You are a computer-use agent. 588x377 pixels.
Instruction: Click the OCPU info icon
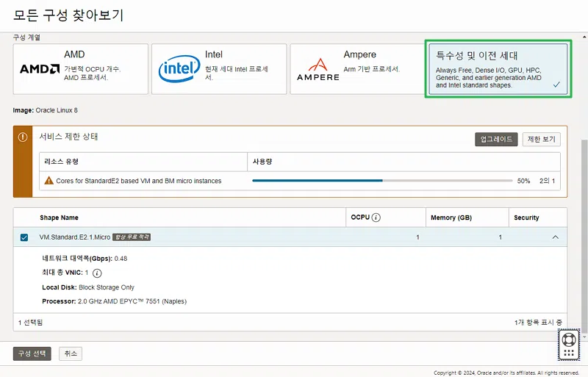376,218
